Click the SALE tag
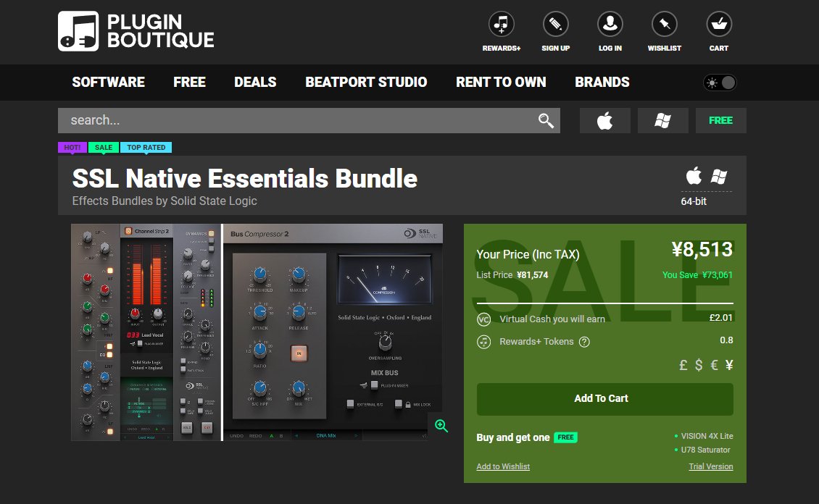 coord(104,148)
